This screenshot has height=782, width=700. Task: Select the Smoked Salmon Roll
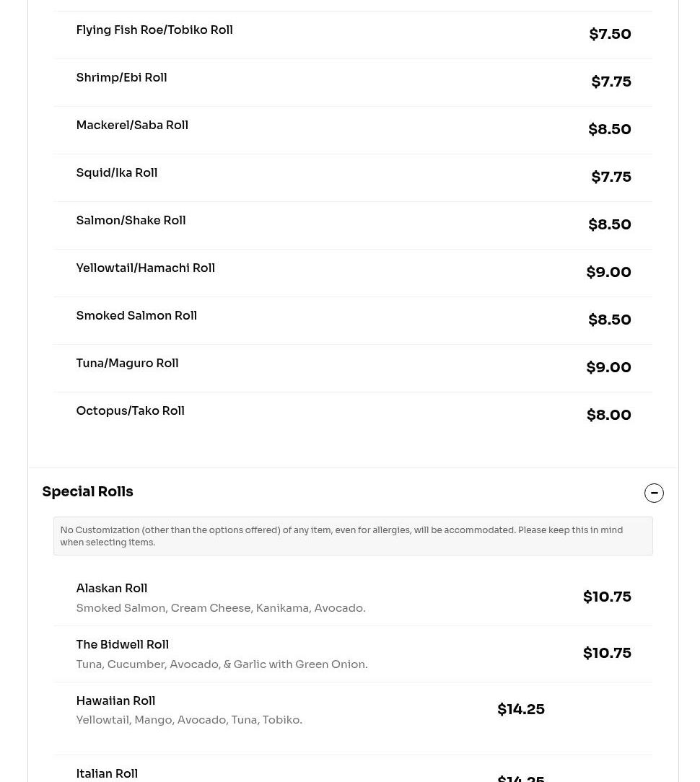click(x=136, y=316)
